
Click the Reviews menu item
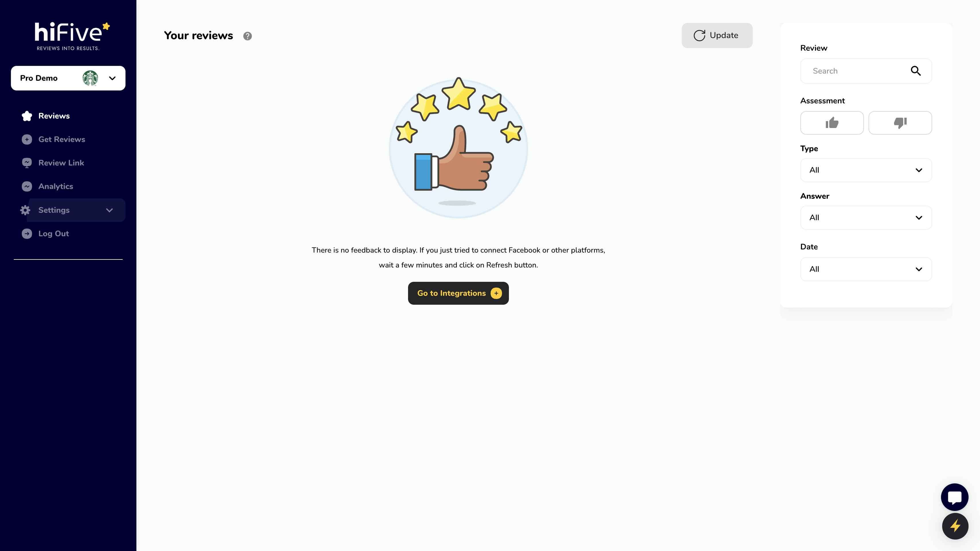(x=54, y=116)
